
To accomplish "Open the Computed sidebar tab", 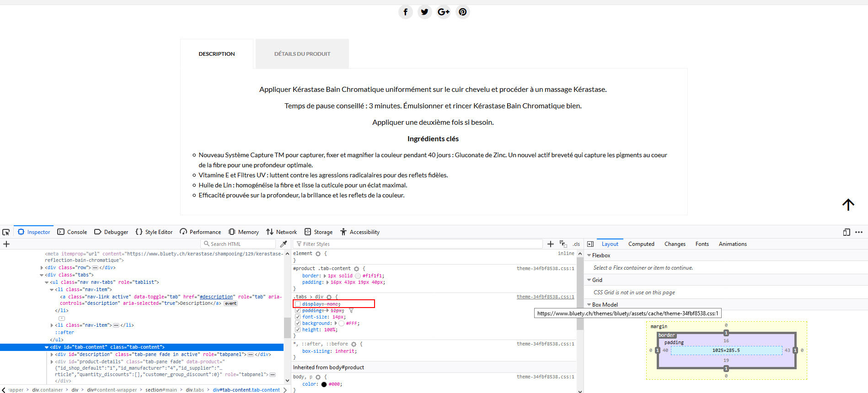I will point(641,244).
